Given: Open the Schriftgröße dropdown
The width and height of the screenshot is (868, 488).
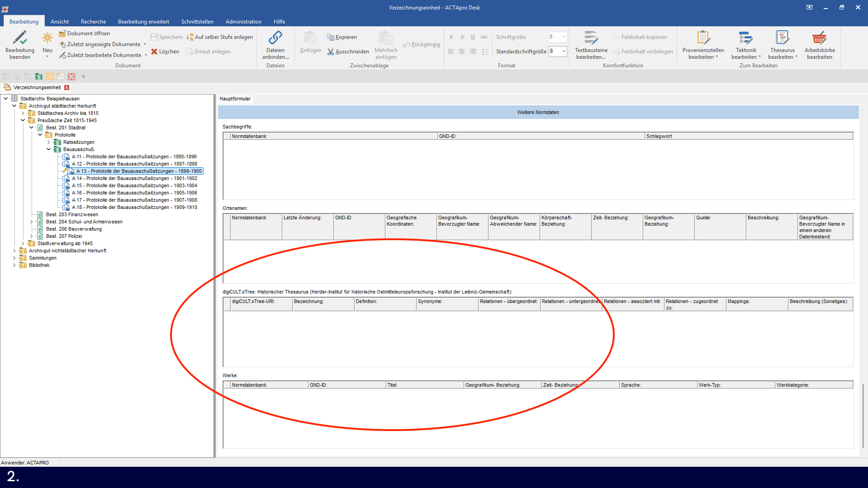Looking at the screenshot, I should pyautogui.click(x=564, y=37).
